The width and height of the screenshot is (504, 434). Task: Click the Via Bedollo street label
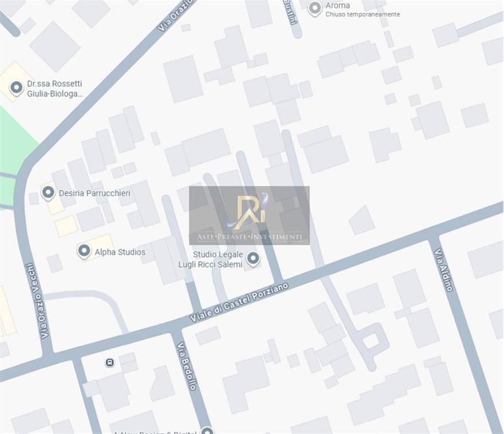[187, 366]
